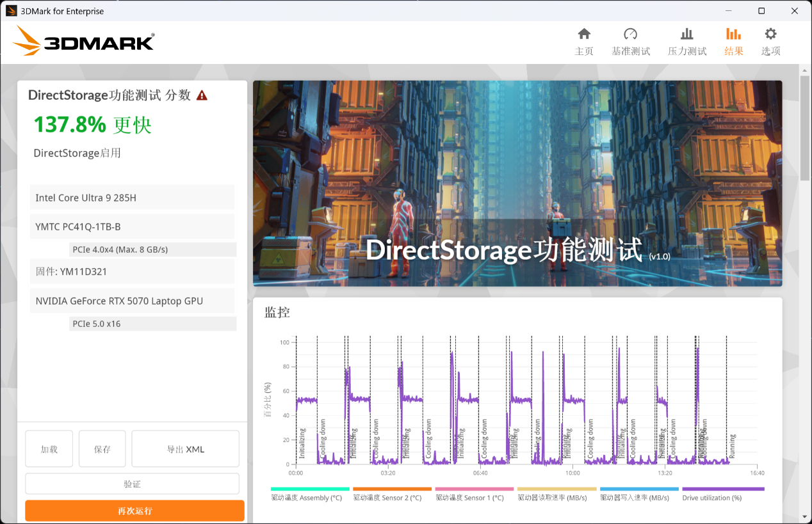Select NVIDIA GeForce RTX 5070 Laptop GPU row
This screenshot has height=524, width=812.
tap(132, 301)
